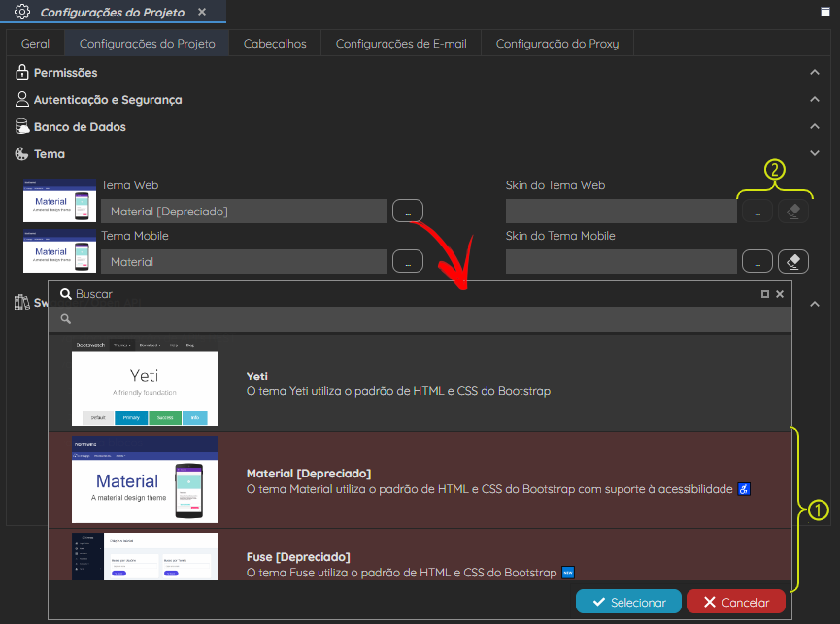Image resolution: width=840 pixels, height=624 pixels.
Task: Click the Banco de Dados section heading
Action: tap(80, 127)
